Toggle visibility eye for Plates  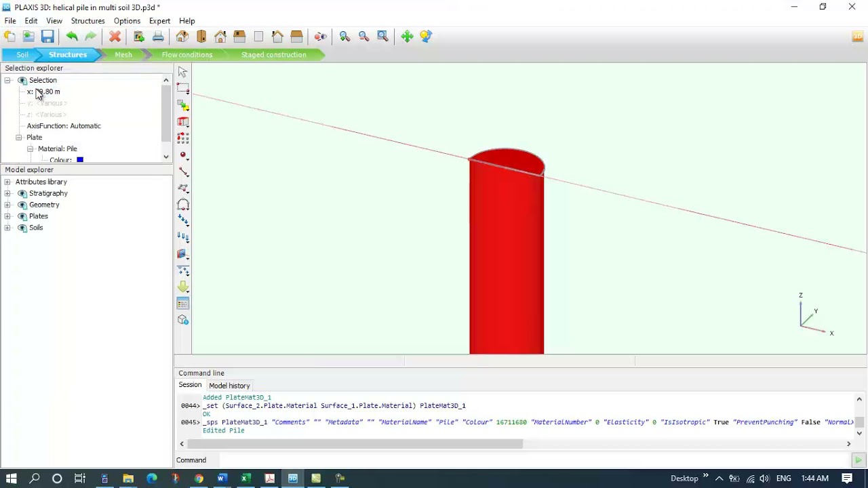[22, 216]
